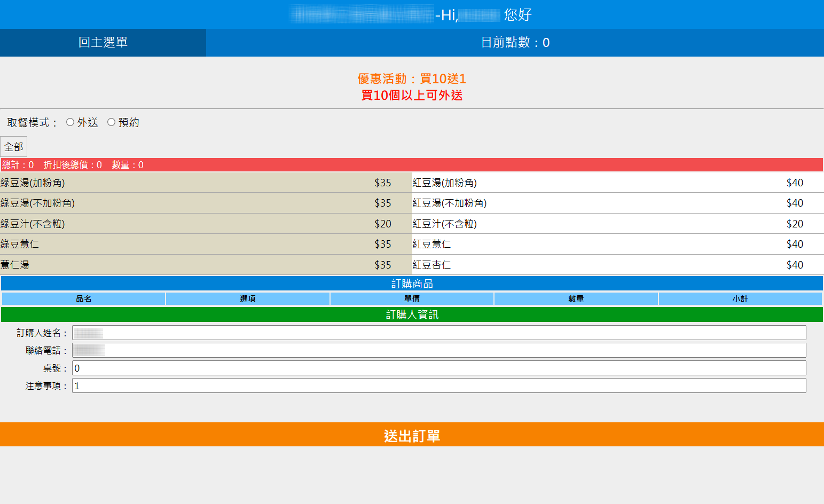
Task: Submit the order with 送出訂單
Action: [x=412, y=435]
